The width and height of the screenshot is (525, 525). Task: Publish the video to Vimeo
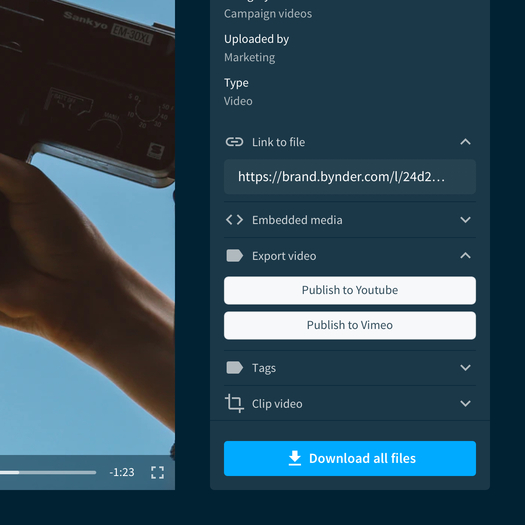[x=350, y=325]
